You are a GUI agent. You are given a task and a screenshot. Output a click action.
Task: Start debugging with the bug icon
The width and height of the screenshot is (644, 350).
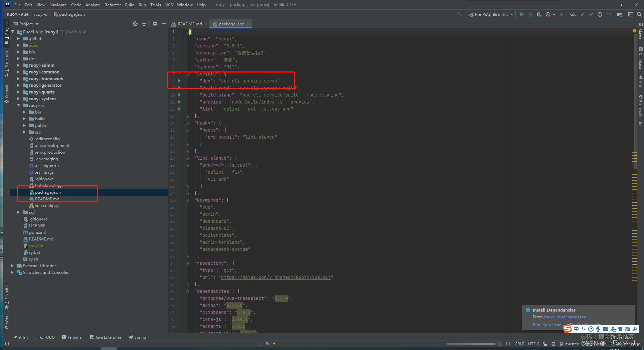(x=530, y=14)
